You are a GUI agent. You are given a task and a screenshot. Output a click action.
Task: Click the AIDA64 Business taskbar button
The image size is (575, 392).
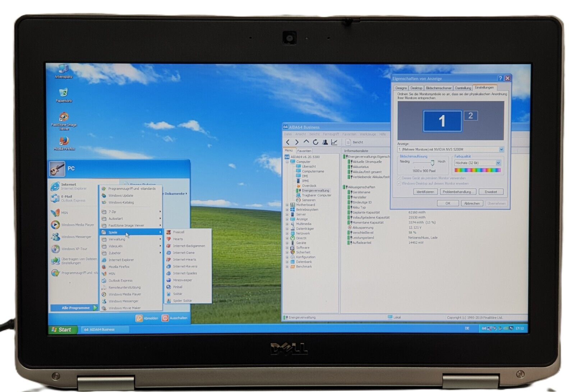[105, 329]
